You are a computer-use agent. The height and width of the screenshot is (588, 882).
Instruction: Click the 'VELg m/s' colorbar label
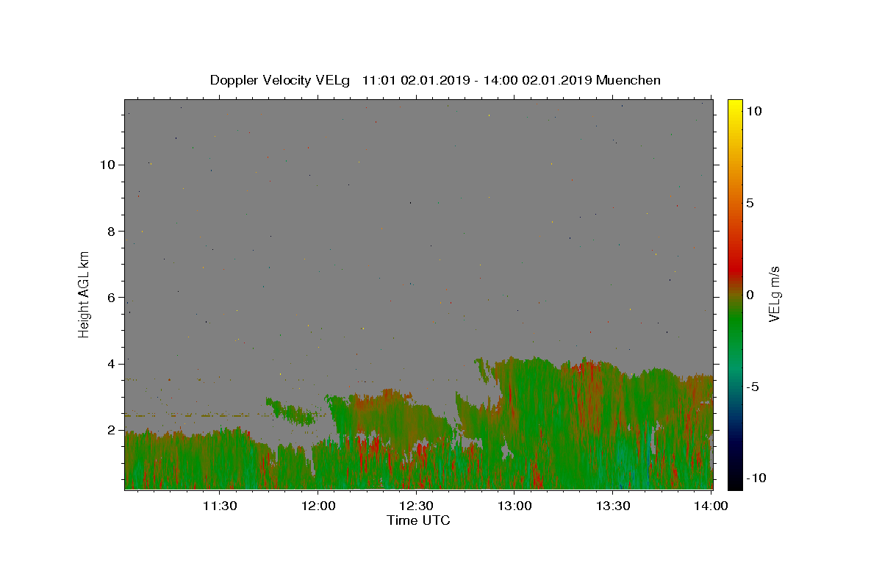[x=774, y=294]
